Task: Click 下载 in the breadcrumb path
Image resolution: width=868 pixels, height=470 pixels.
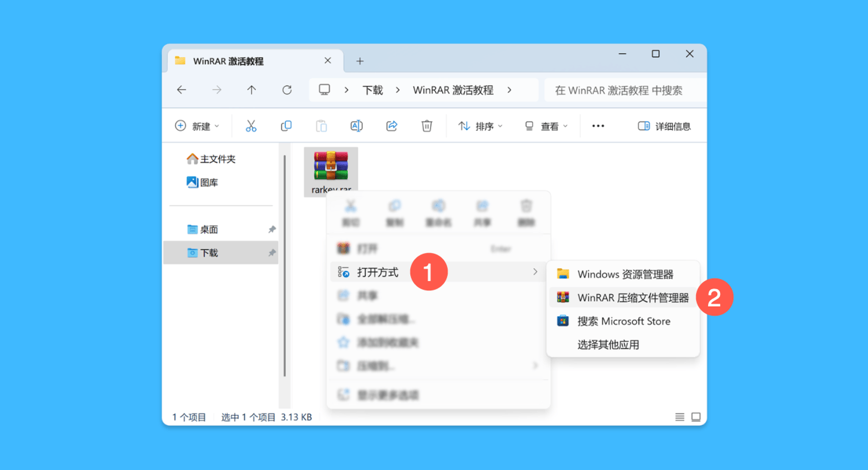Action: click(373, 90)
